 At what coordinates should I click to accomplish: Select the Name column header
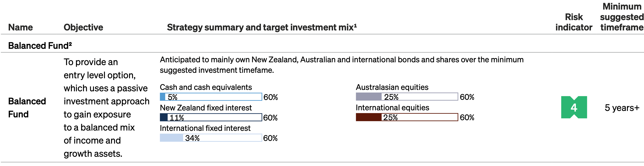tap(21, 27)
